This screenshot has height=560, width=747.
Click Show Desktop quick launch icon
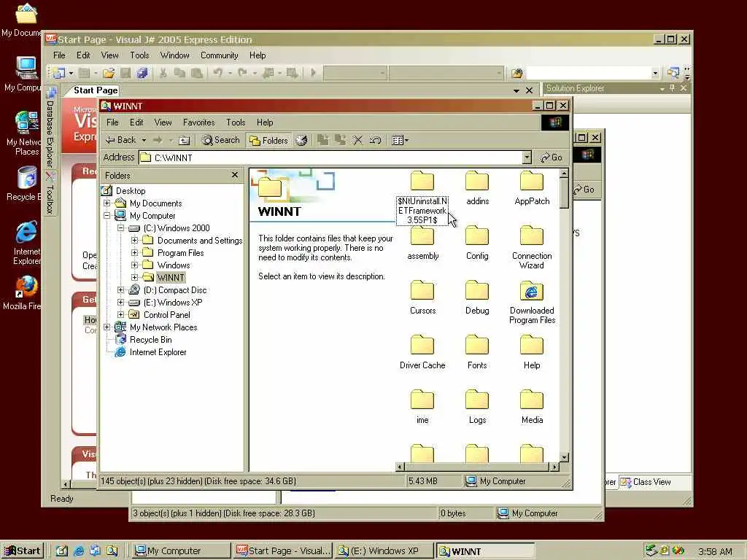(62, 551)
